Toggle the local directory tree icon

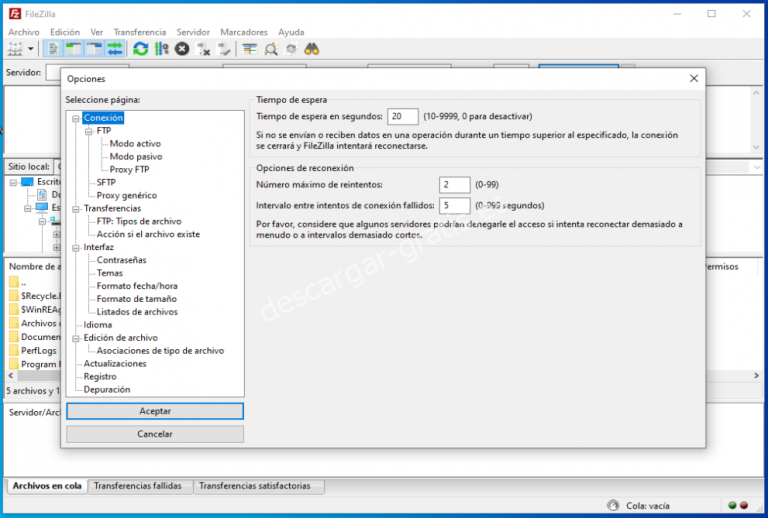point(73,49)
